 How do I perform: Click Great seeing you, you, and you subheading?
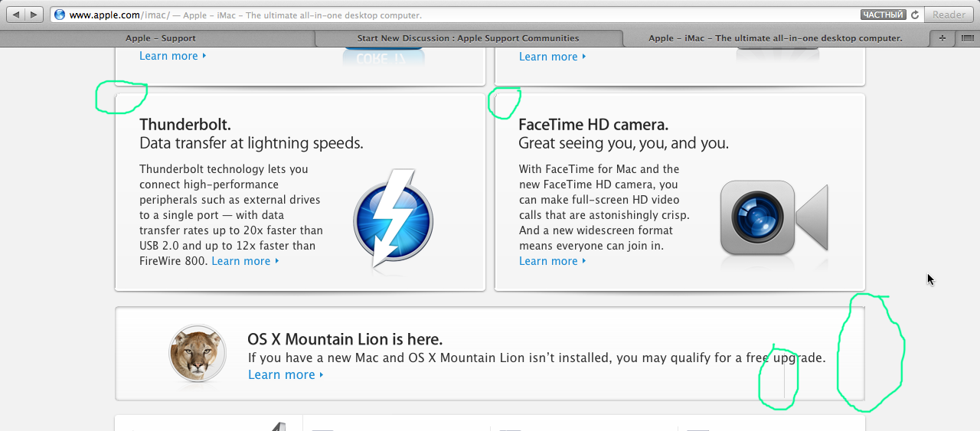(623, 143)
